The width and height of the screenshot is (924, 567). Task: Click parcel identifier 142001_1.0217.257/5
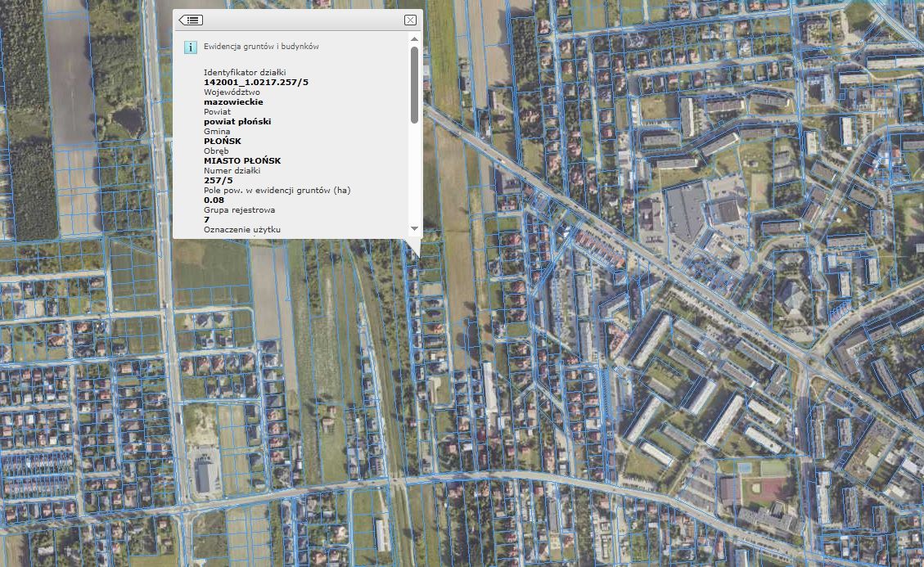point(255,83)
